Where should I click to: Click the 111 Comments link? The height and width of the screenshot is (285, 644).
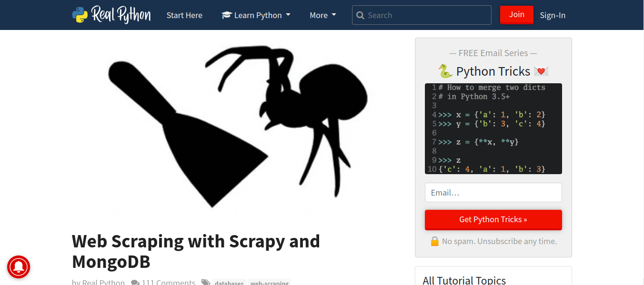(x=168, y=282)
